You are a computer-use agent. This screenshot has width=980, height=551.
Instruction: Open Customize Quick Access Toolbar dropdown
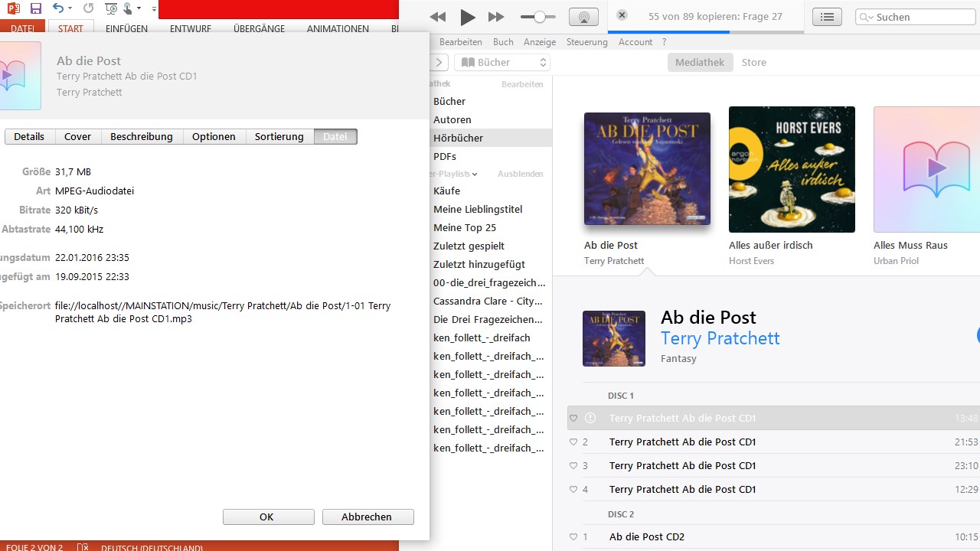(x=154, y=9)
